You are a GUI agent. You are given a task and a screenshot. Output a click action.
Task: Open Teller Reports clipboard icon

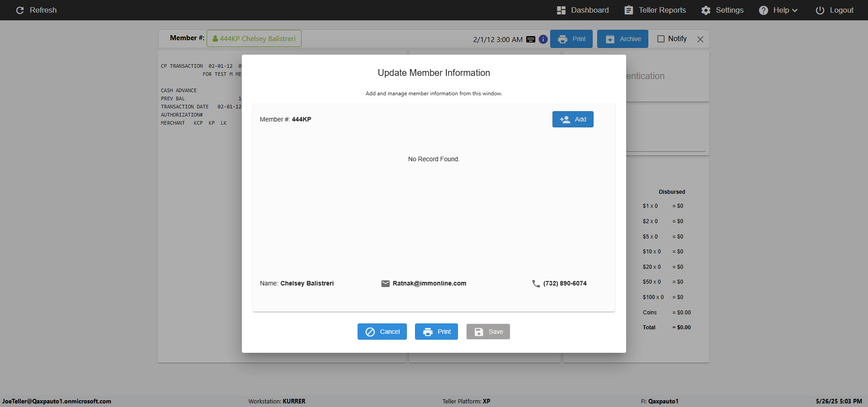(628, 10)
